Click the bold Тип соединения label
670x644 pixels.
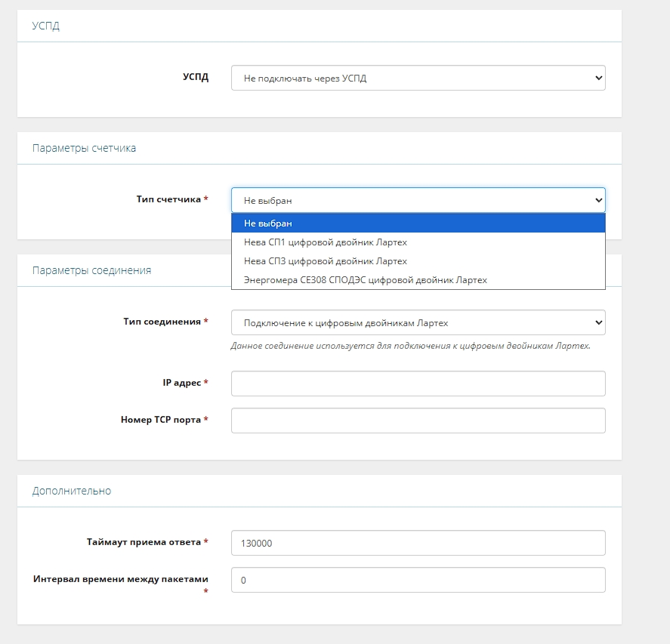pyautogui.click(x=162, y=322)
